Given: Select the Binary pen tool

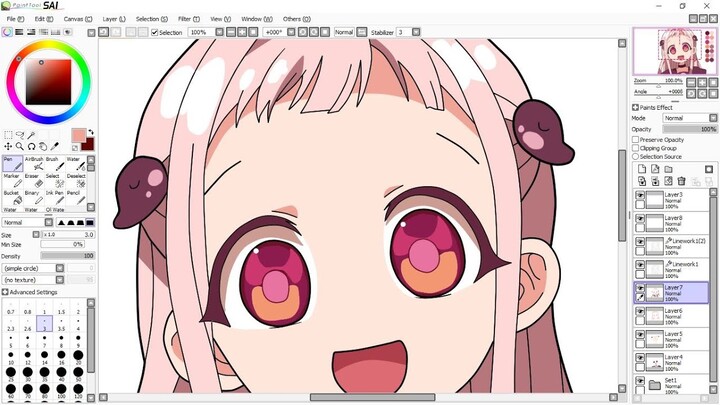Looking at the screenshot, I should pyautogui.click(x=34, y=197).
